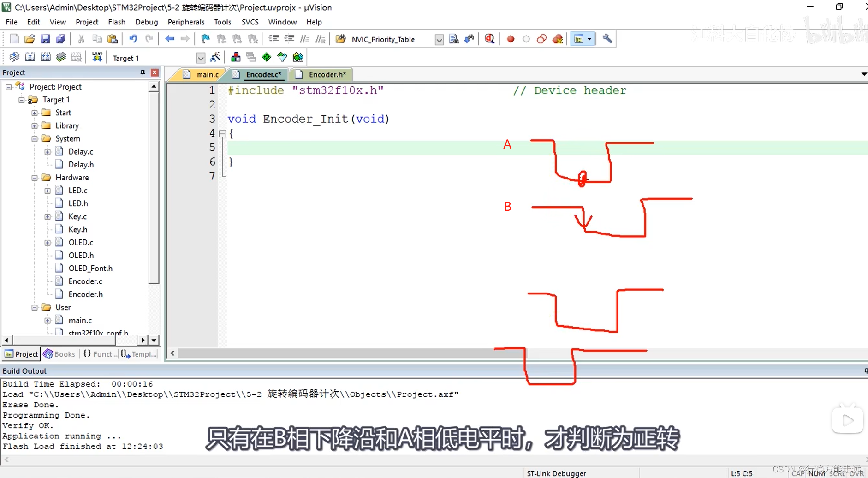Switch to the Encoder.h* editor tab
Viewport: 868px width, 478px height.
(x=322, y=74)
